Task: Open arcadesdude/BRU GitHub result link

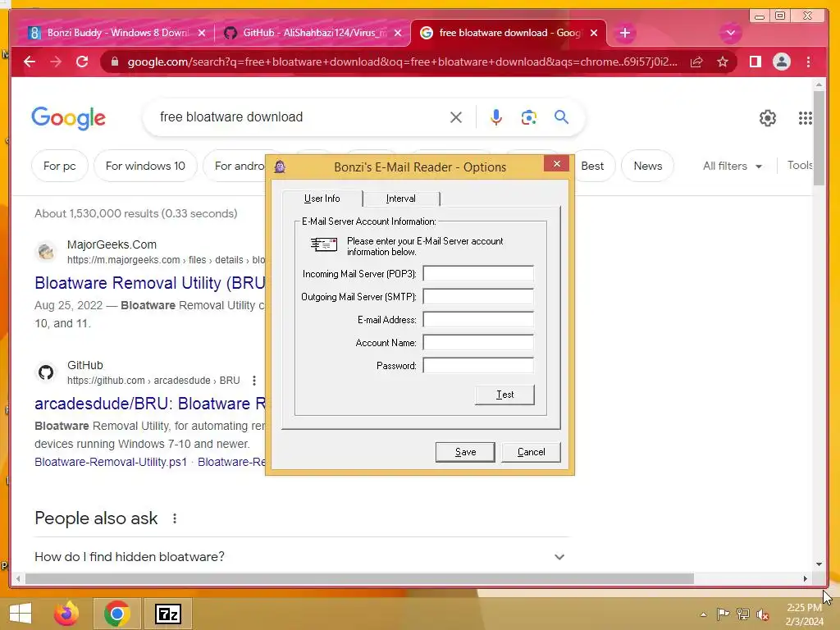Action: pyautogui.click(x=150, y=404)
